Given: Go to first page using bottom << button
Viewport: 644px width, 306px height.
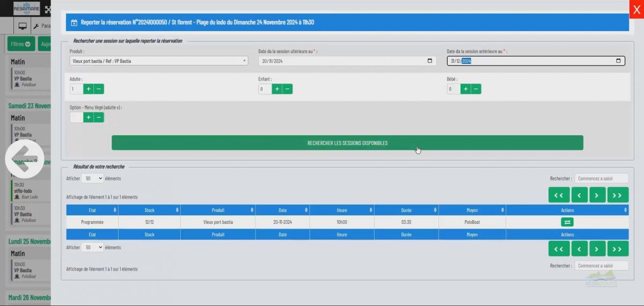Looking at the screenshot, I should [559, 249].
